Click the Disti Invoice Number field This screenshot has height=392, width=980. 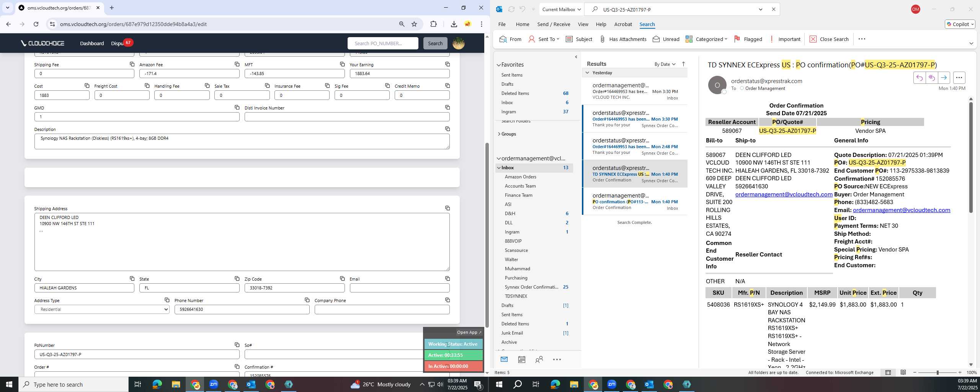347,117
